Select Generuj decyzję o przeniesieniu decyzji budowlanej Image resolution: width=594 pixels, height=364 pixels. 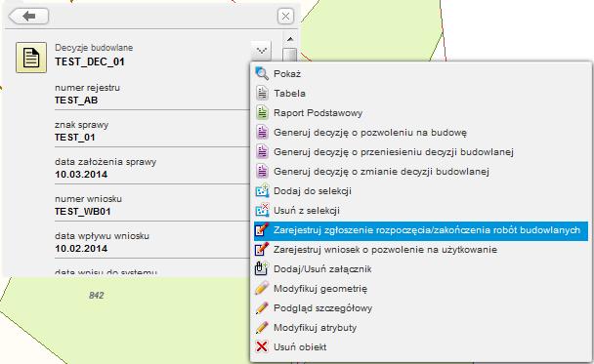[394, 151]
